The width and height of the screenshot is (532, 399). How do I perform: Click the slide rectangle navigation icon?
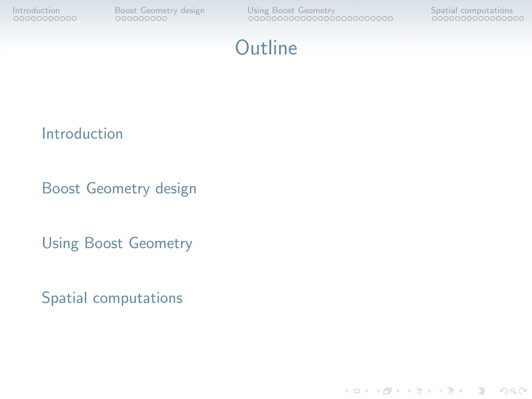click(x=357, y=391)
